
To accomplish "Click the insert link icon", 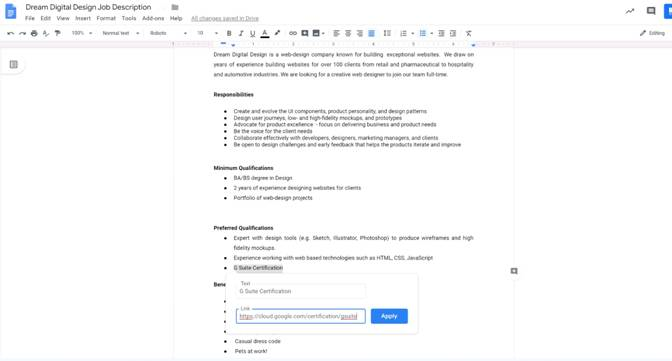I will (x=293, y=33).
